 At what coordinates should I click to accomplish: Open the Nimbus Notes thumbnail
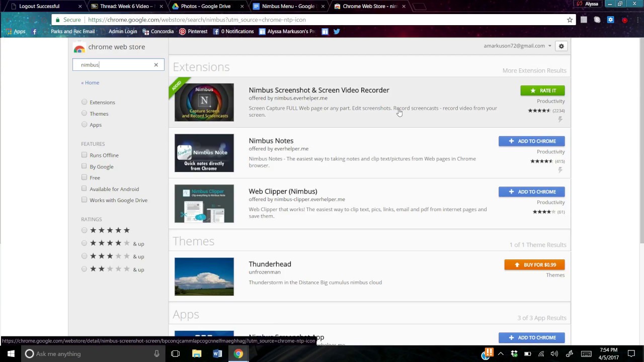coord(204,153)
